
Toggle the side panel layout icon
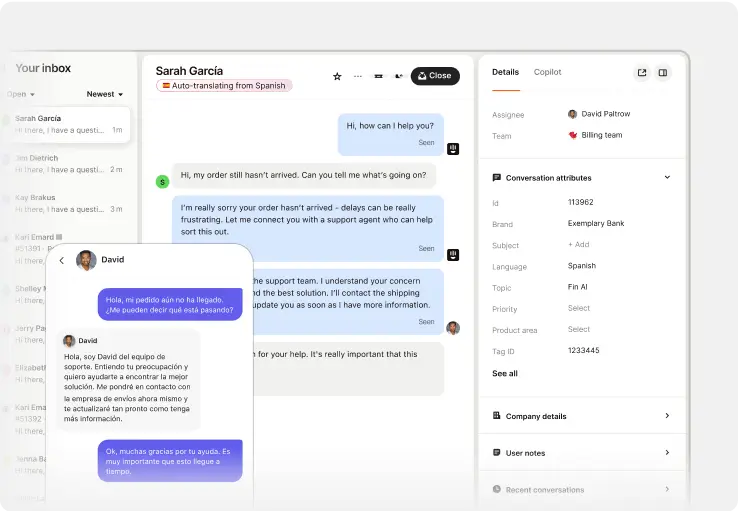(x=663, y=73)
